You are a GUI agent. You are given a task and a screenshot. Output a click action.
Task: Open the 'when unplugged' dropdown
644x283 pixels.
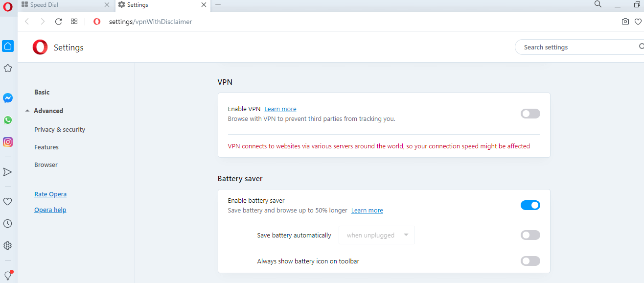pyautogui.click(x=376, y=235)
